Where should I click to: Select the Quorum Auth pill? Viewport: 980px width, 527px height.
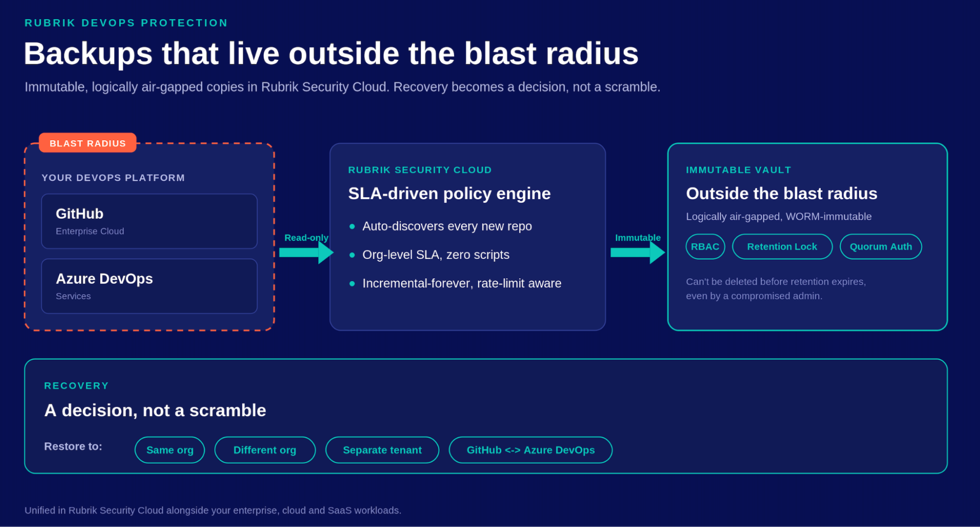(880, 247)
